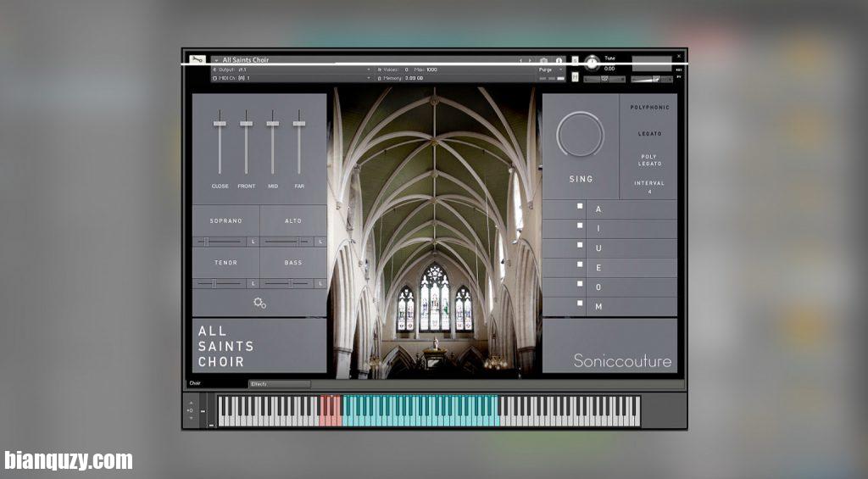Show instrument info via the i icon
The height and width of the screenshot is (479, 868).
(x=559, y=60)
